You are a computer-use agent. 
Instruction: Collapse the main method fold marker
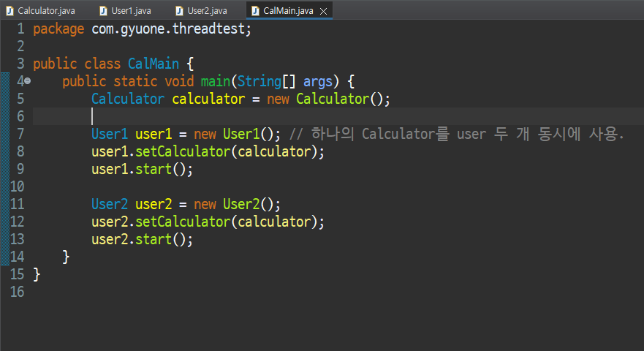click(x=28, y=81)
